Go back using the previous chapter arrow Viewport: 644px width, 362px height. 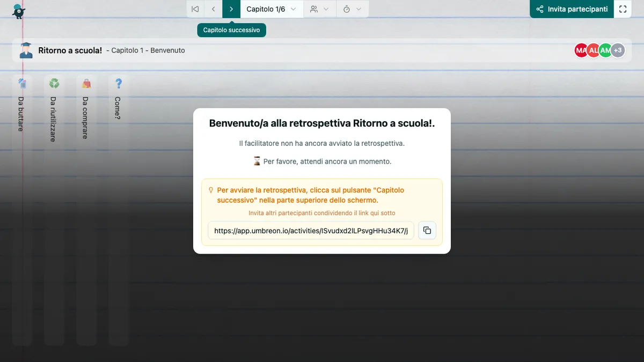213,9
